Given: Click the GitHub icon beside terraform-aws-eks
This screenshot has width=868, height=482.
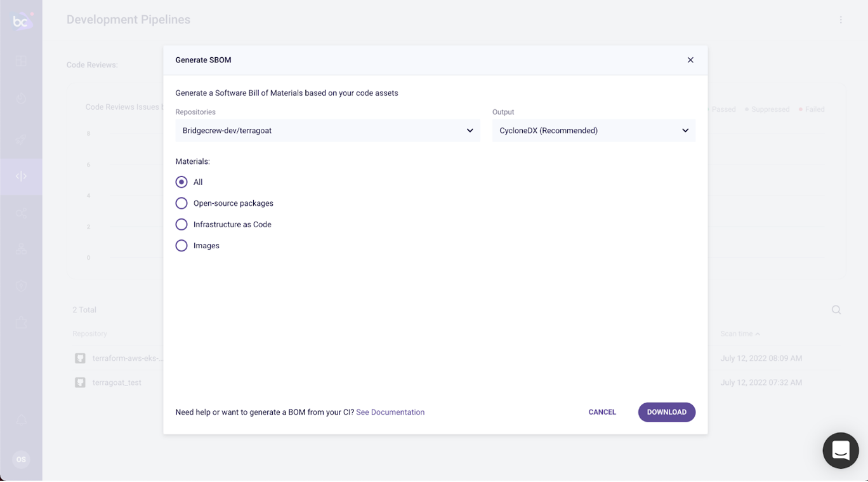Looking at the screenshot, I should tap(80, 358).
